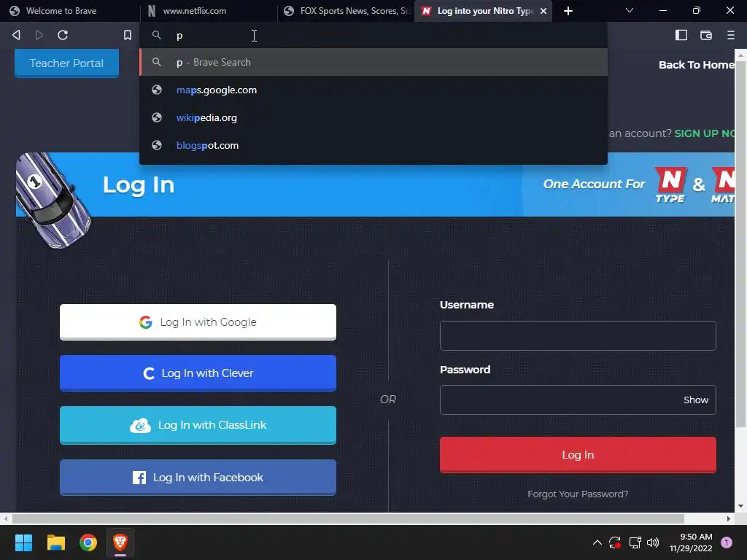This screenshot has width=747, height=560.
Task: Pick the wikipedia.org suggestion
Action: point(373,117)
